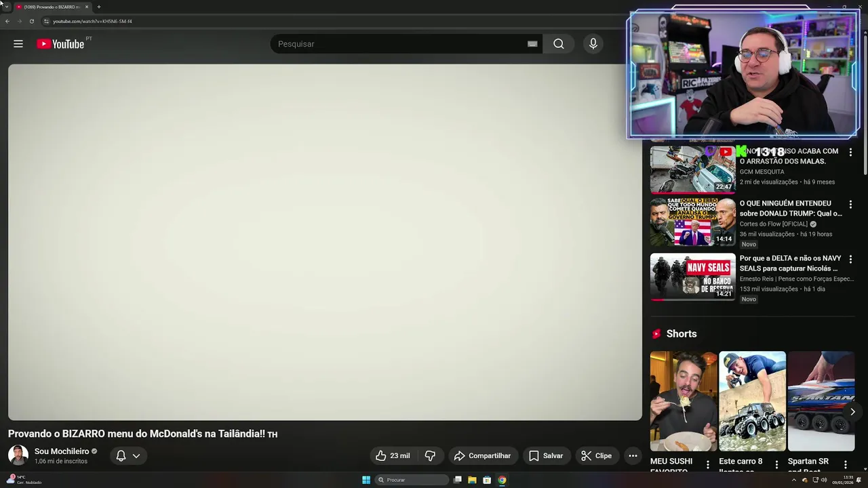Click the taskbar Procurar search box
This screenshot has height=488, width=868.
pos(412,480)
